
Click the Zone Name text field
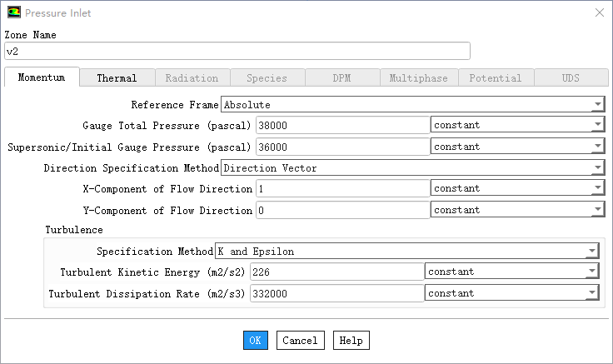pyautogui.click(x=237, y=52)
